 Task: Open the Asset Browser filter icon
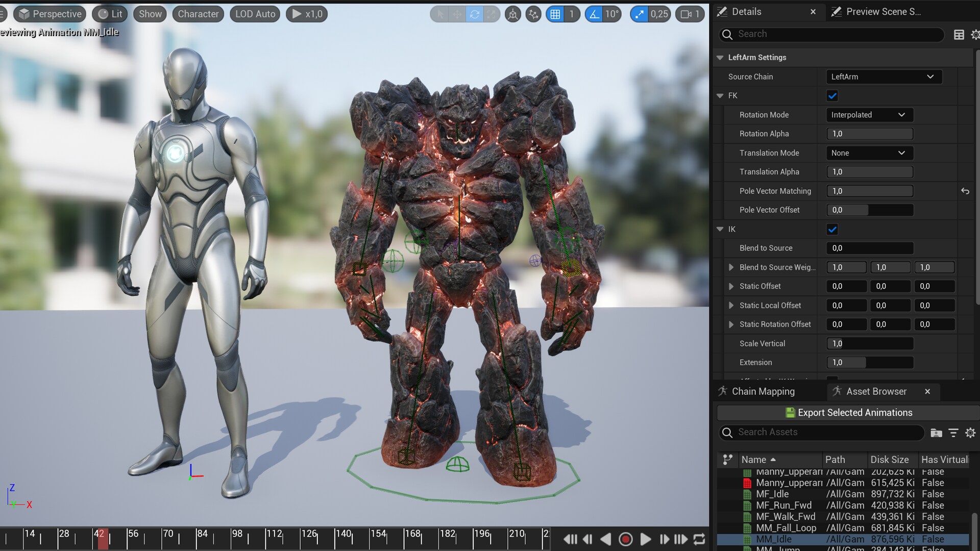coord(953,433)
